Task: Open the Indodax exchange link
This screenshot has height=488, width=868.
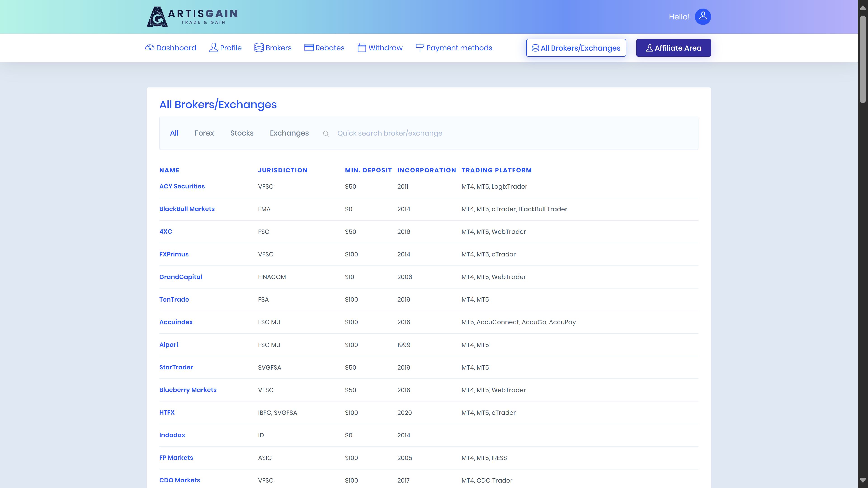Action: tap(172, 435)
